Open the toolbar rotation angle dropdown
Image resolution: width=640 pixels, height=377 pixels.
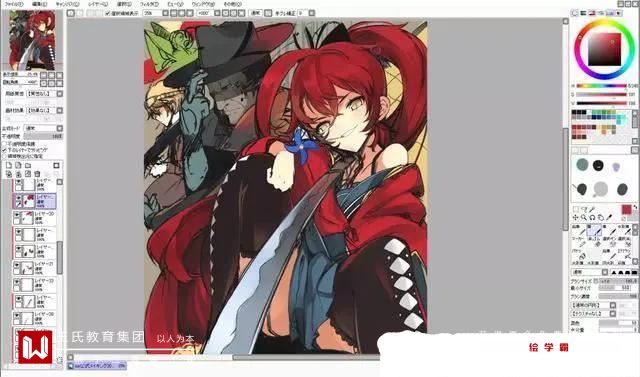click(217, 13)
